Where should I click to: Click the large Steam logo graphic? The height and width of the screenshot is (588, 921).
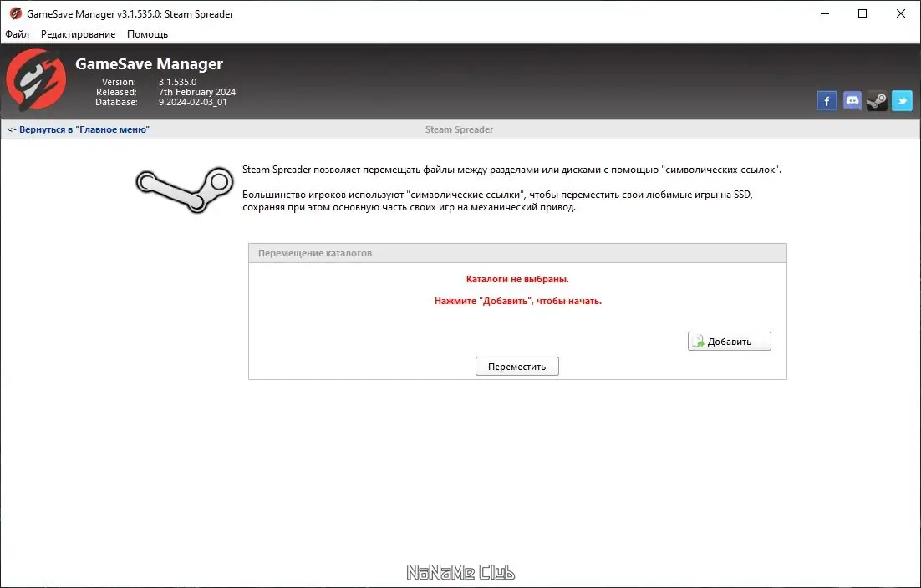tap(185, 189)
